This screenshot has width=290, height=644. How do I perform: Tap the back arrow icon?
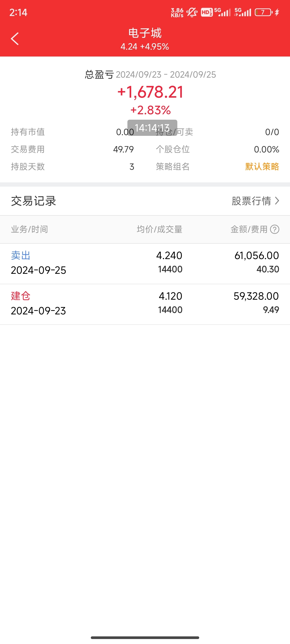tap(15, 39)
